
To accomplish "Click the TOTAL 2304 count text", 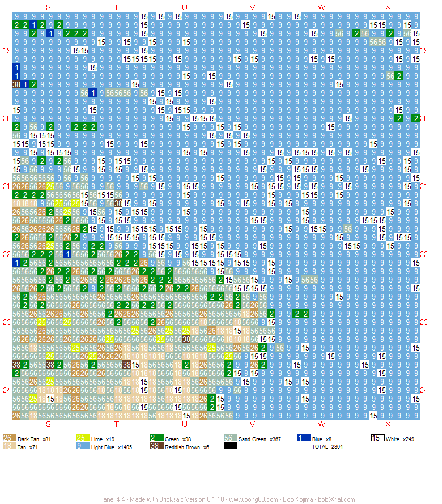I will [327, 446].
